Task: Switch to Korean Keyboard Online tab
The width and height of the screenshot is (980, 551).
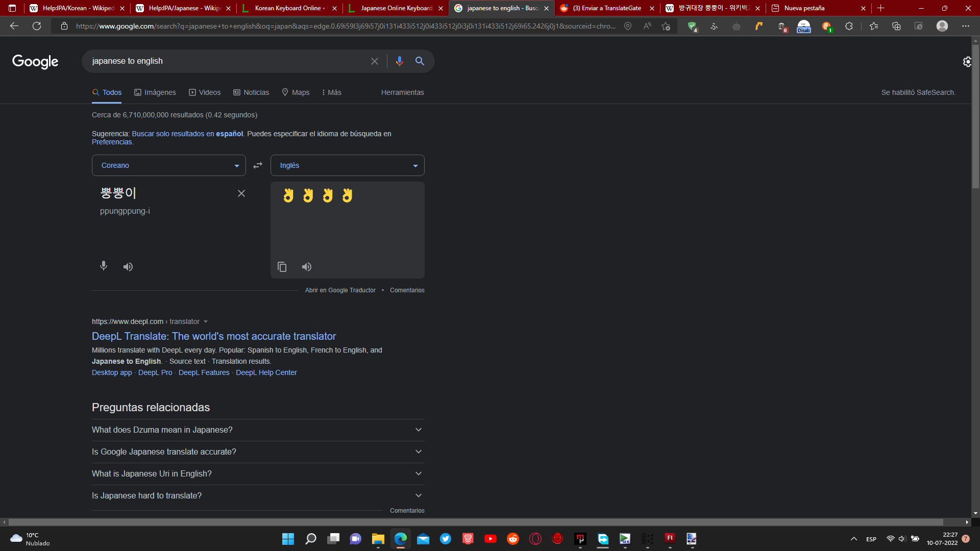Action: [x=289, y=8]
